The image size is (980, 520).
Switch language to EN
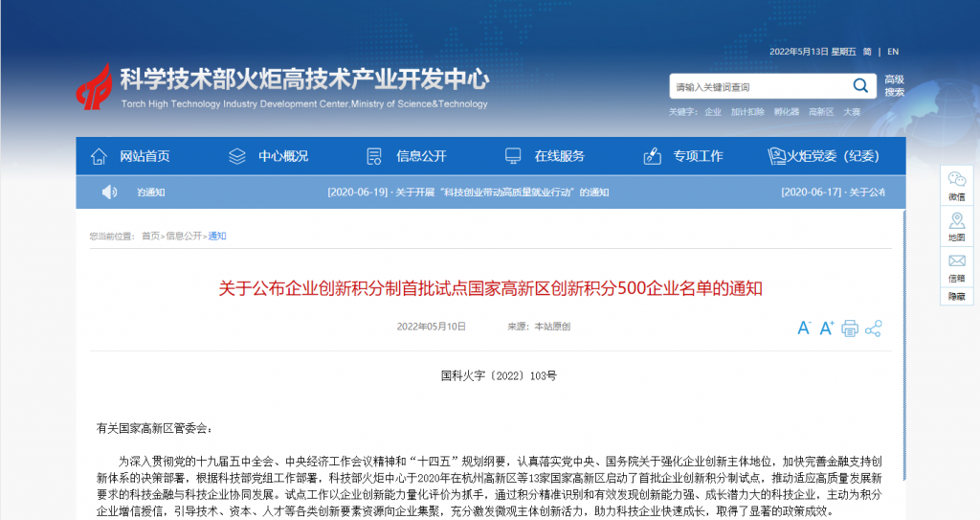tap(893, 52)
